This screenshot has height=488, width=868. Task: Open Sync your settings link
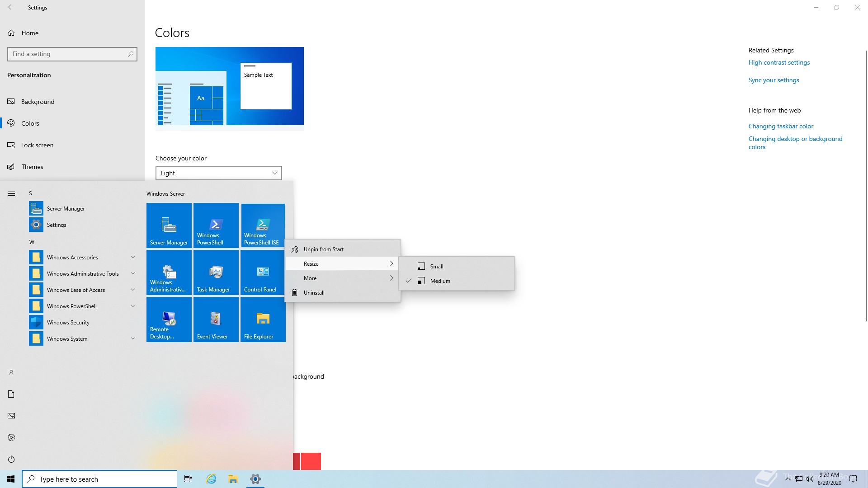(x=774, y=80)
